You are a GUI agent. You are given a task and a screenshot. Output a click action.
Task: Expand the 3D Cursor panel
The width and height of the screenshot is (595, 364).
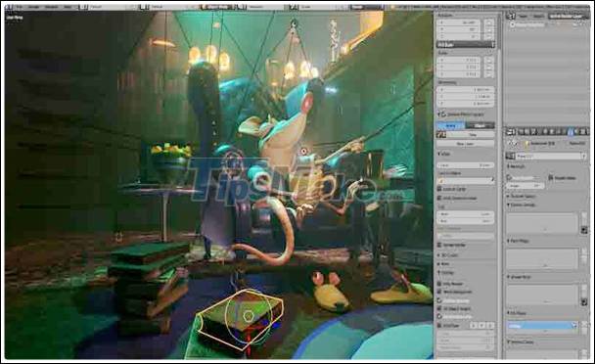(449, 255)
